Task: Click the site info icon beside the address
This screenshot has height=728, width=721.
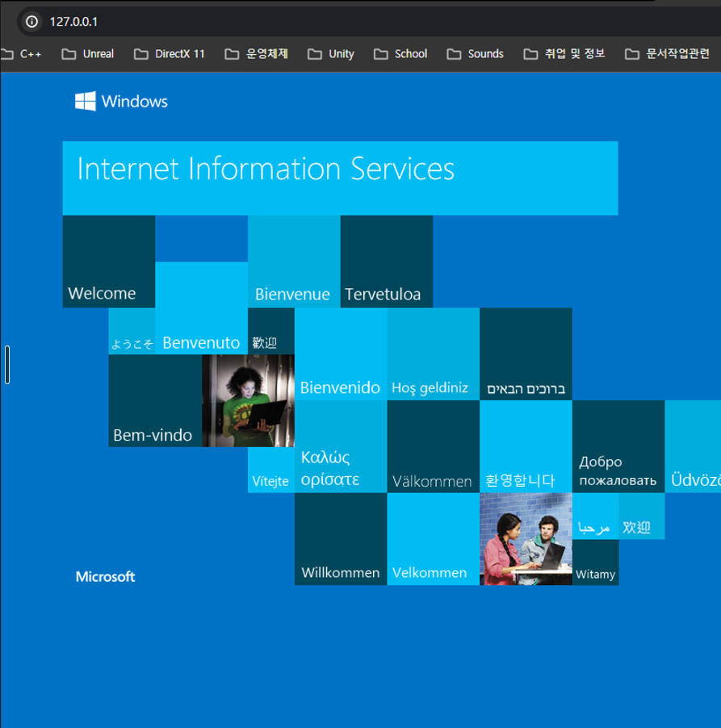Action: pos(31,21)
